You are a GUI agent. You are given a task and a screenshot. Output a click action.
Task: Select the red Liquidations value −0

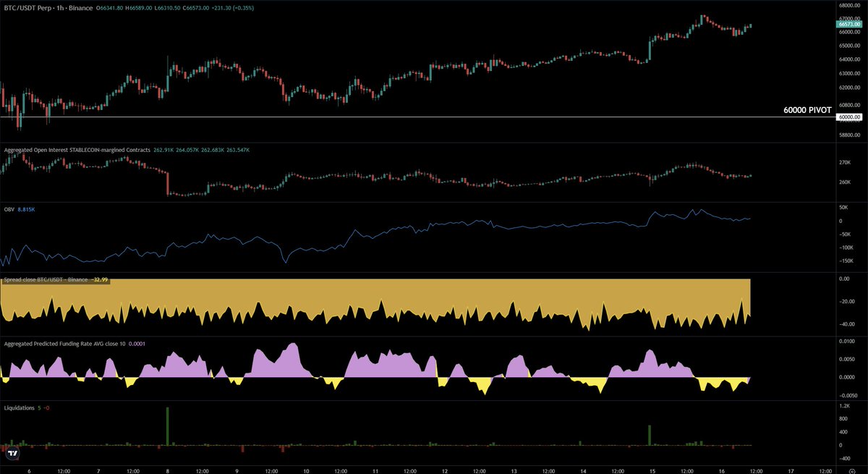pyautogui.click(x=46, y=408)
